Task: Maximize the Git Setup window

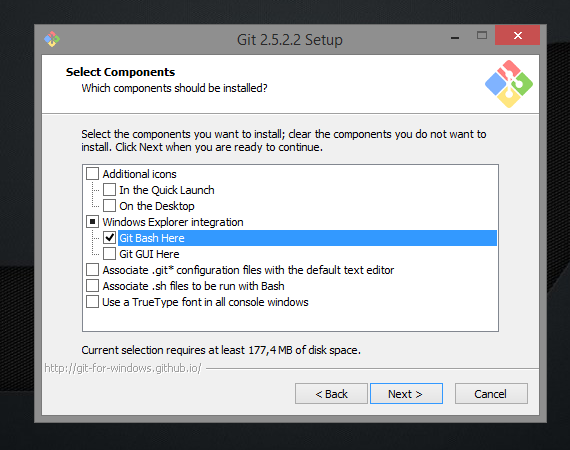Action: pyautogui.click(x=482, y=35)
